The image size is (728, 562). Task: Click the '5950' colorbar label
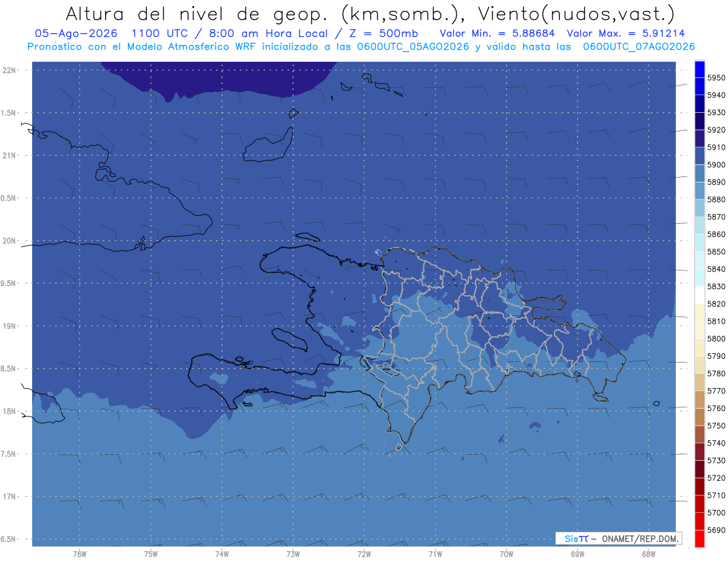pos(716,78)
